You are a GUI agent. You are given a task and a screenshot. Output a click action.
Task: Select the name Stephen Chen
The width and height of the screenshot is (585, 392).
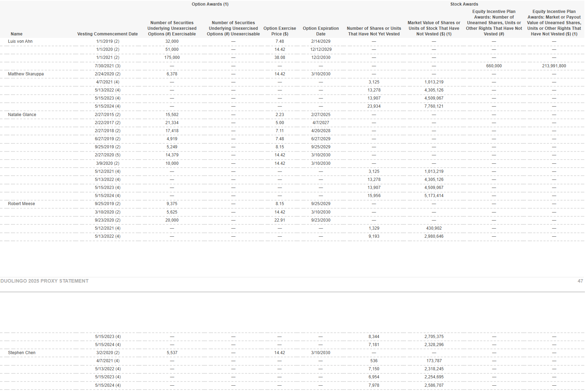22,353
